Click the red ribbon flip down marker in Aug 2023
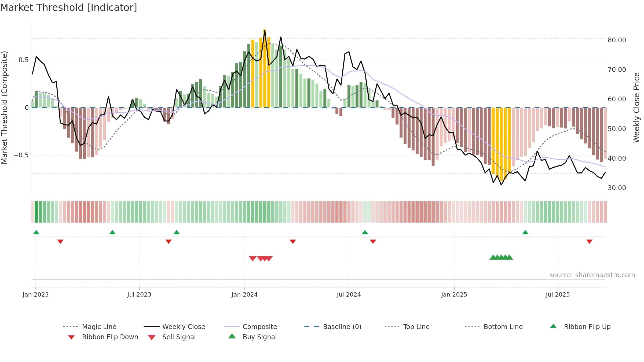Viewport: 644px width, 362px height. coord(169,242)
